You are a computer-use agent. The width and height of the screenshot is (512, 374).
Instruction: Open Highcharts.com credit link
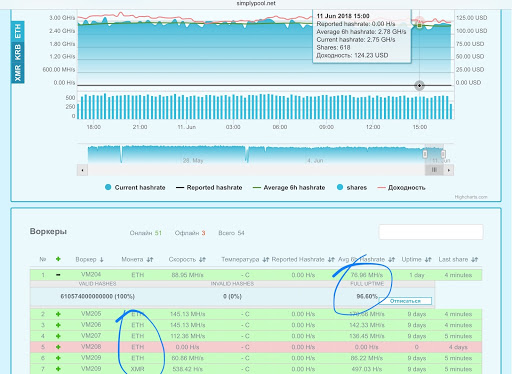pos(471,197)
